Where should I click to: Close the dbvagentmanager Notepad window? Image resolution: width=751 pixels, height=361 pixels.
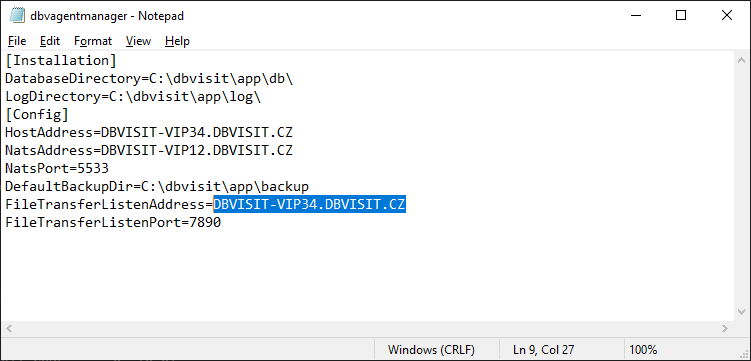point(726,15)
